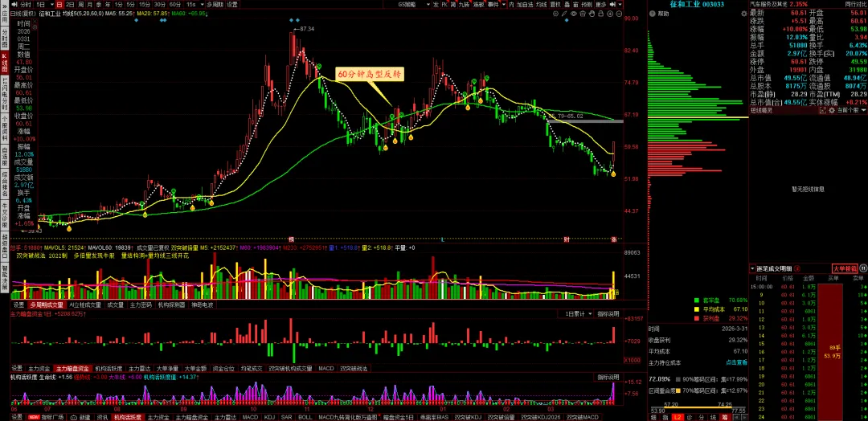The height and width of the screenshot is (421, 868).
Task: Click the zoom-in plus circle icon
Action: pos(610,14)
